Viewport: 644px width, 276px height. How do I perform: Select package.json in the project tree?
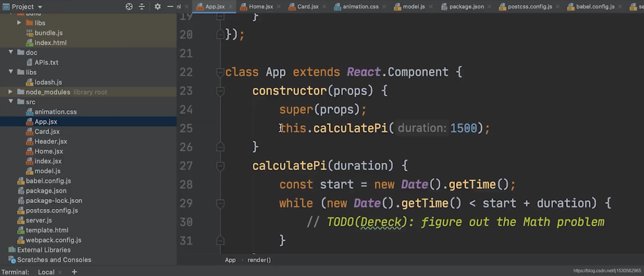pos(46,191)
